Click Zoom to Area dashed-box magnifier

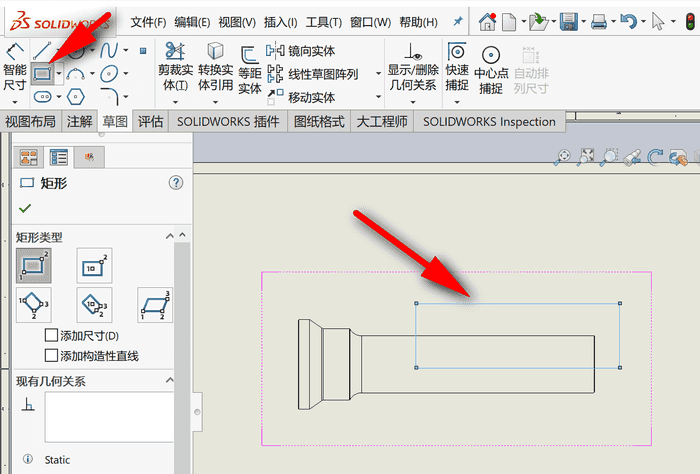click(x=608, y=157)
